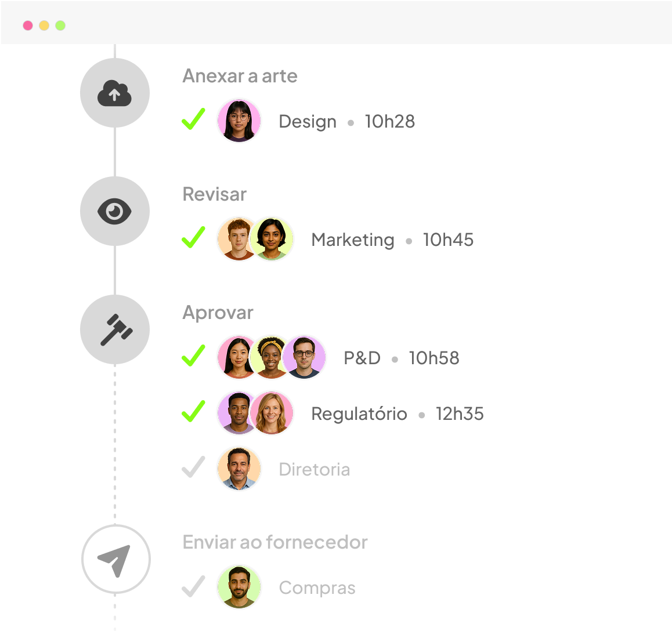
Task: Check the pending Diretoria approval checkmark
Action: coord(193,467)
